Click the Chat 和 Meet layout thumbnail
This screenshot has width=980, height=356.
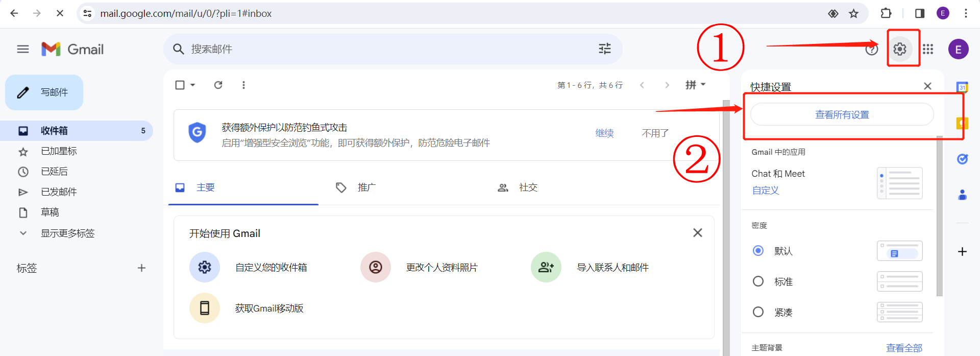click(x=899, y=183)
